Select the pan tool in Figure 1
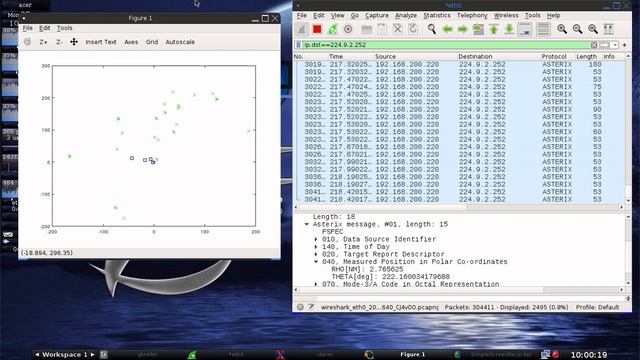The width and height of the screenshot is (640, 360). click(74, 42)
